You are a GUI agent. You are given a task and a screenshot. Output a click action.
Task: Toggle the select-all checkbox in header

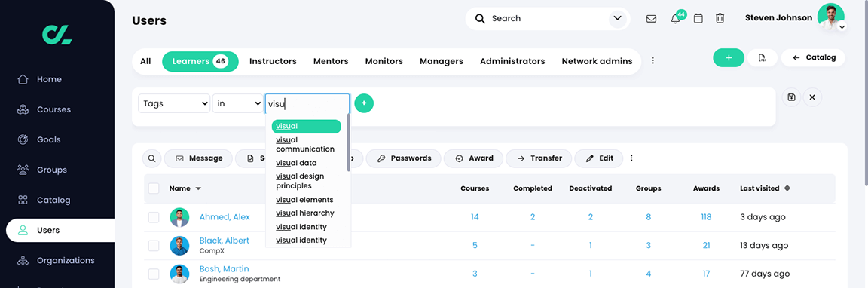154,188
